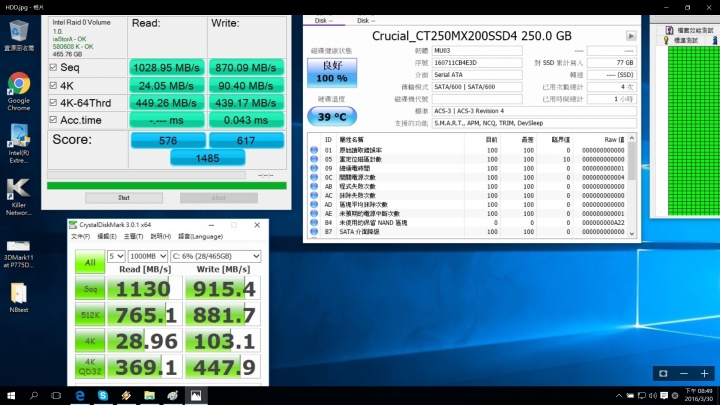The height and width of the screenshot is (405, 720).
Task: Open the 語言(Language) menu
Action: coord(200,236)
